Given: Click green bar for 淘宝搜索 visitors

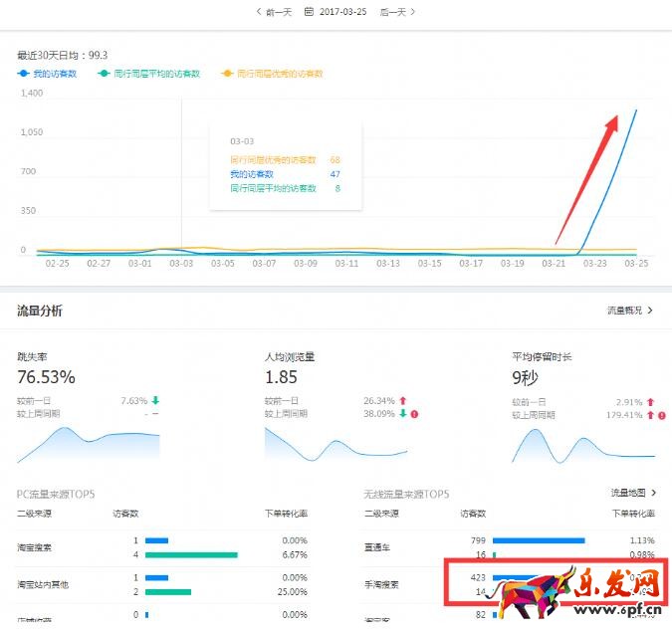Looking at the screenshot, I should pyautogui.click(x=191, y=554).
